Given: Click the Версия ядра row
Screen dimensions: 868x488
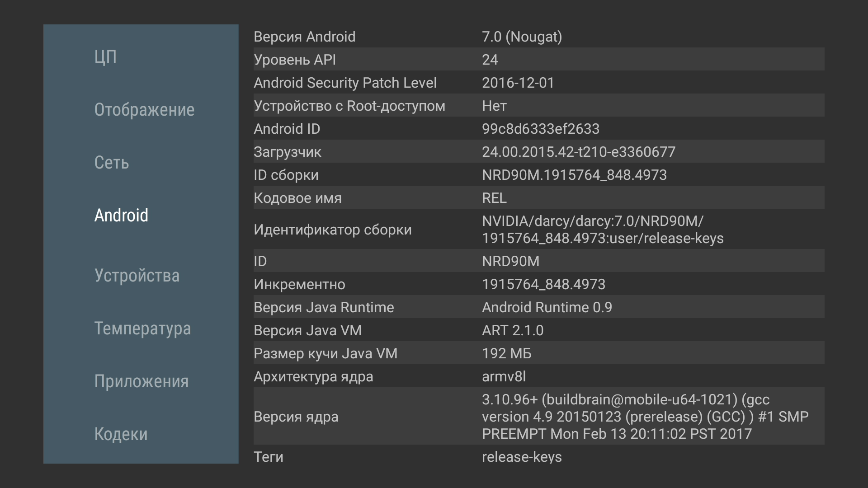Looking at the screenshot, I should tap(538, 417).
